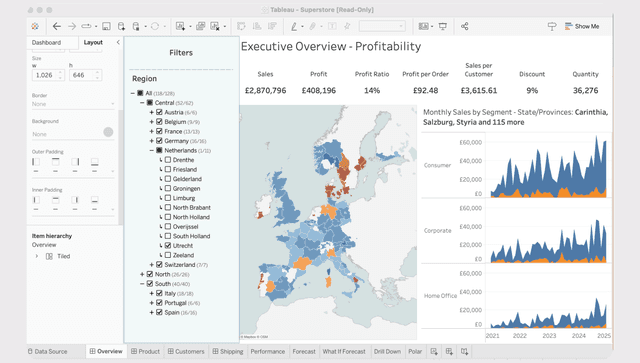This screenshot has height=363, width=640.
Task: Click the highlight pen icon
Action: (x=294, y=26)
